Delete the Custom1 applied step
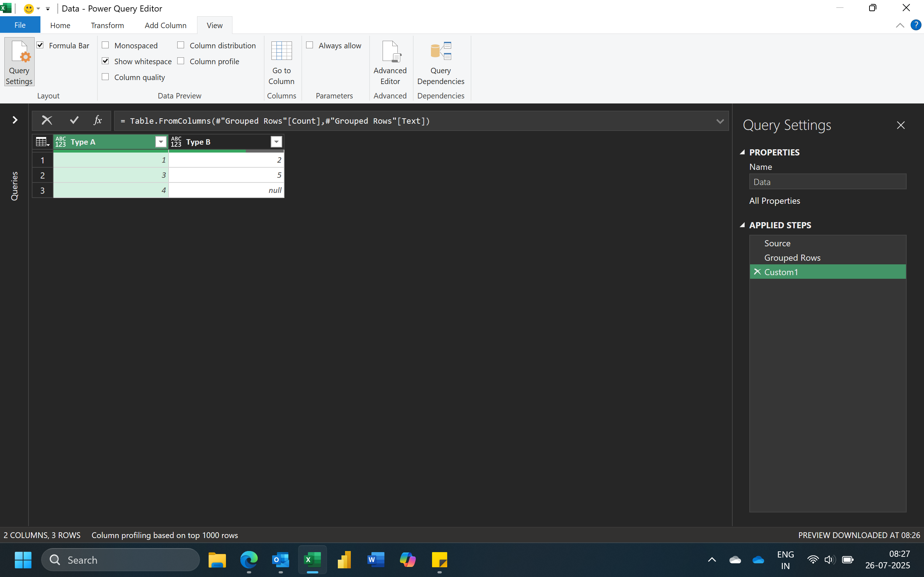This screenshot has height=577, width=924. point(758,272)
